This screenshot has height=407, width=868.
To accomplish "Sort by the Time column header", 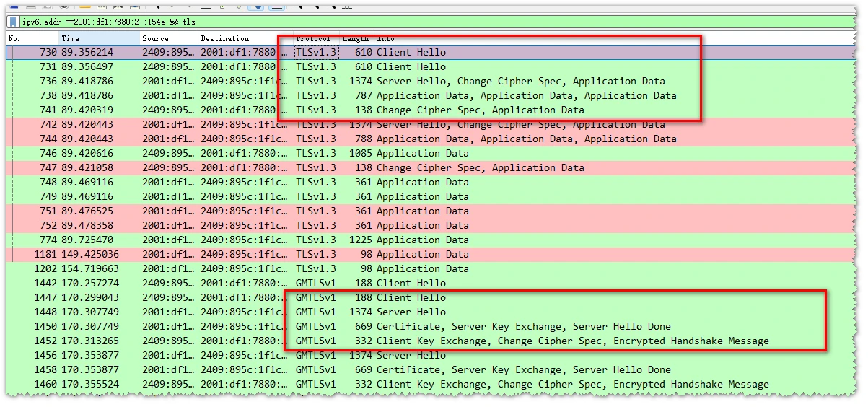I will [x=99, y=38].
